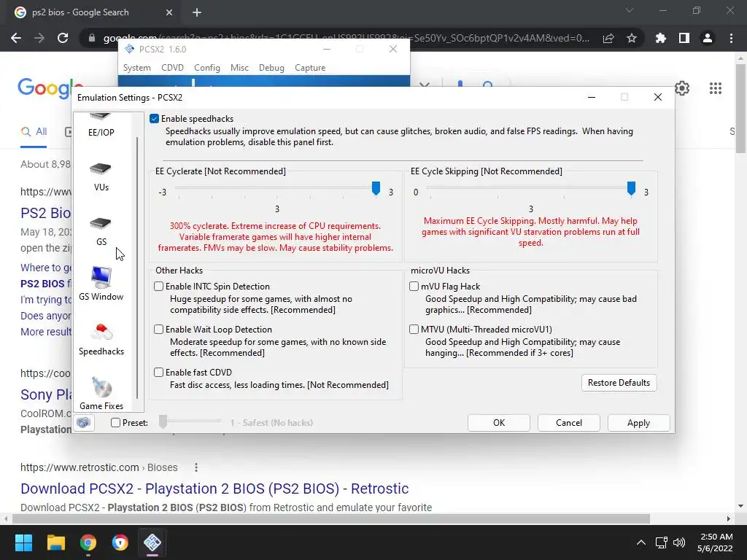Open the GS Window settings page
747x560 pixels.
point(101,284)
